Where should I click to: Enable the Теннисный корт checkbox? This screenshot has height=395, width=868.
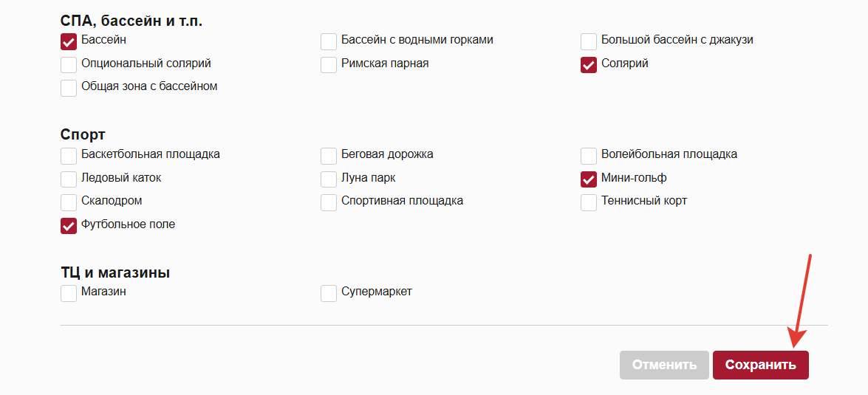(589, 202)
